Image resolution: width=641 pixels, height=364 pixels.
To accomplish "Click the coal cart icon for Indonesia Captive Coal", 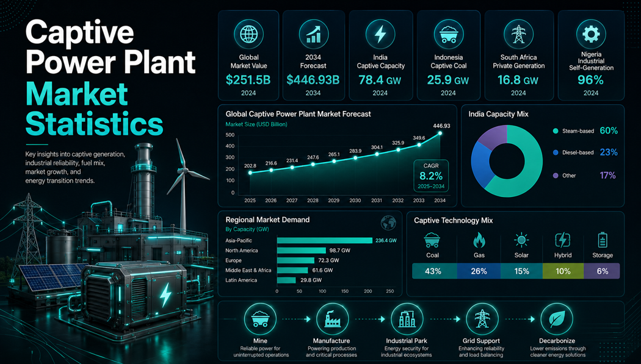I will [x=448, y=34].
